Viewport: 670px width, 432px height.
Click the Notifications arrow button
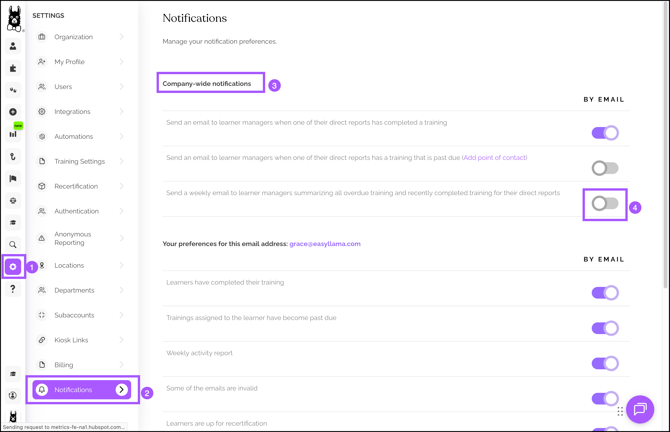[122, 390]
